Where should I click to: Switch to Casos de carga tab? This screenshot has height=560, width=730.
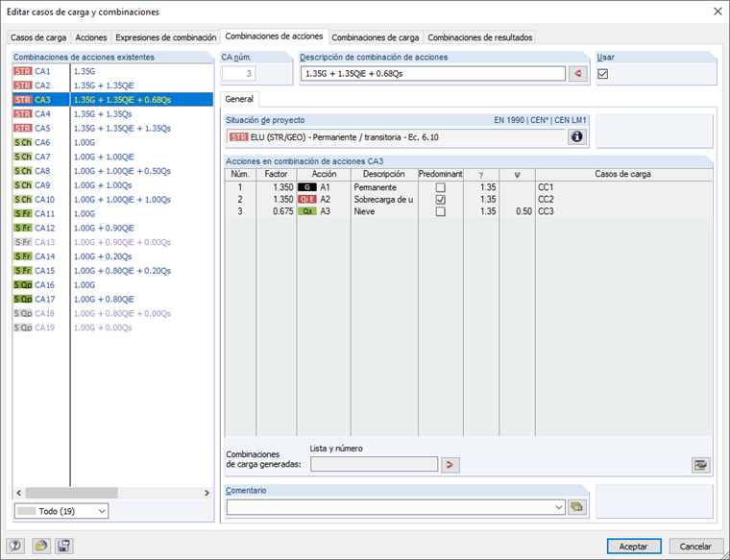point(38,37)
